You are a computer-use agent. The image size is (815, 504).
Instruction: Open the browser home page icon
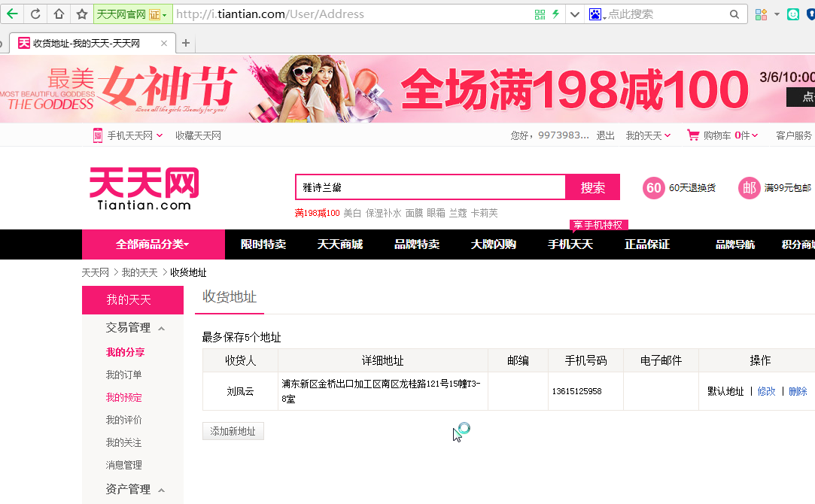click(59, 14)
